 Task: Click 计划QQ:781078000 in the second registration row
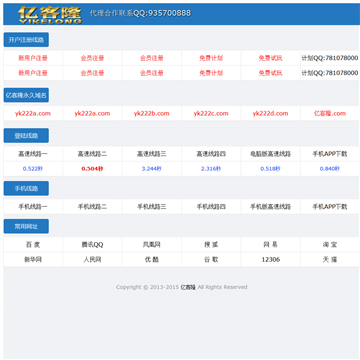[330, 73]
